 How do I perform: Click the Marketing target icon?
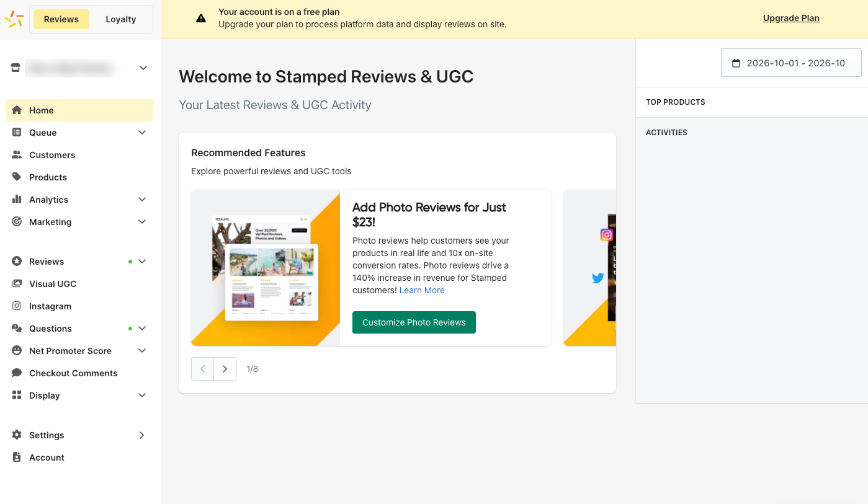pos(17,222)
